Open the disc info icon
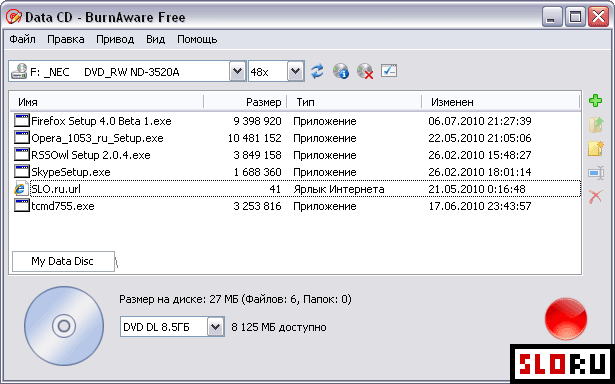615x384 pixels. coord(341,71)
